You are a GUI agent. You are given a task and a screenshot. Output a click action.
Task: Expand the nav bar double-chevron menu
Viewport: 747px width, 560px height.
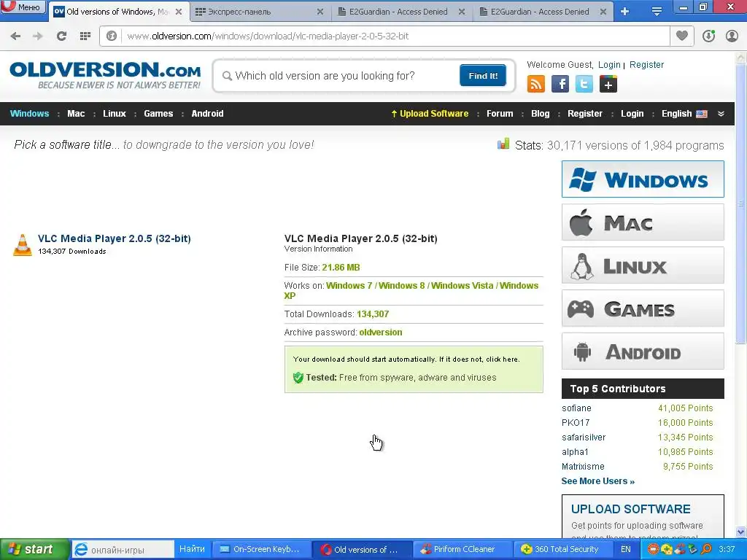pyautogui.click(x=721, y=113)
